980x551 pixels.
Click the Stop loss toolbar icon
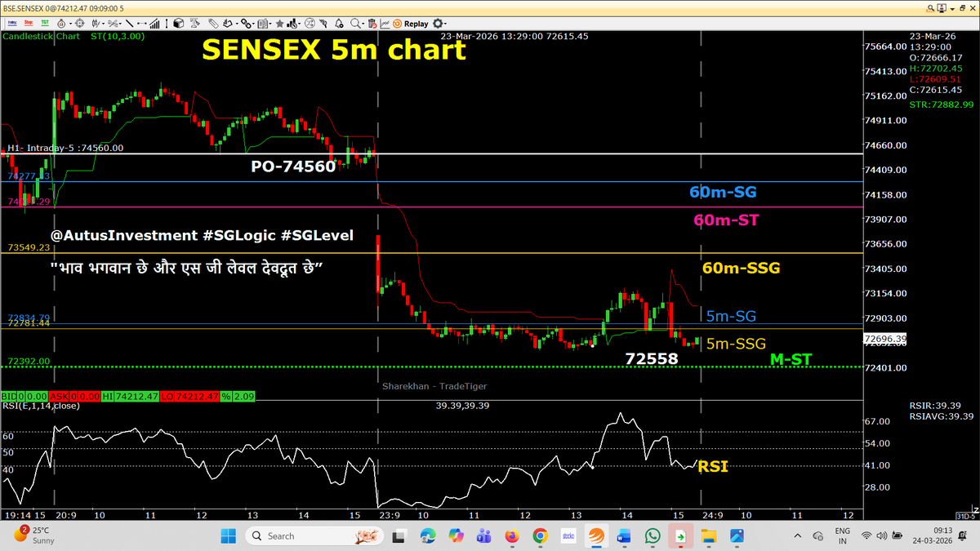(x=29, y=24)
